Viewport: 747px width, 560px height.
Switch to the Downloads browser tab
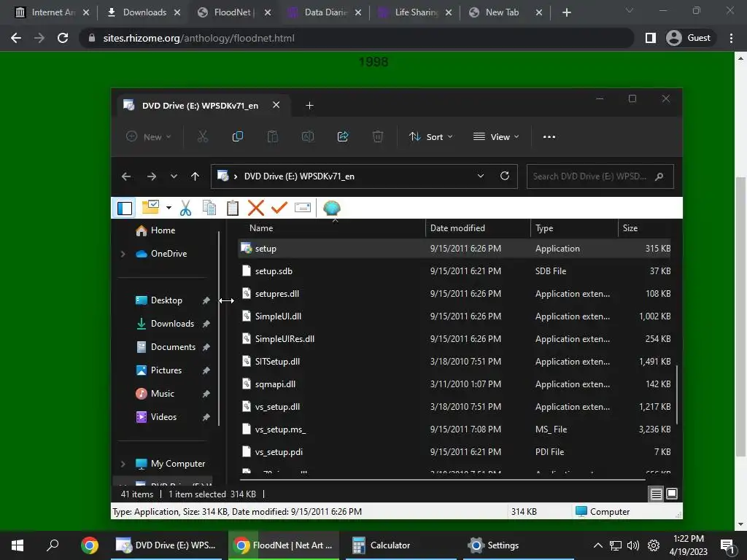point(143,12)
